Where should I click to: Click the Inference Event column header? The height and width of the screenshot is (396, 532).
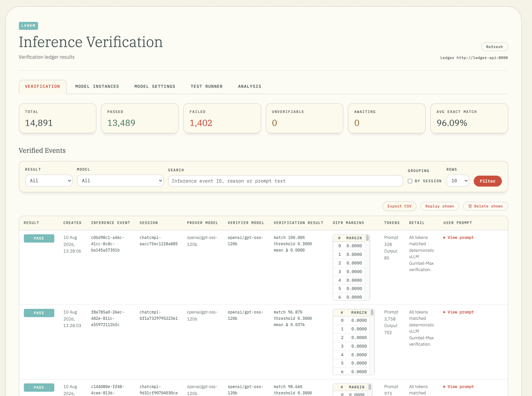pos(111,223)
